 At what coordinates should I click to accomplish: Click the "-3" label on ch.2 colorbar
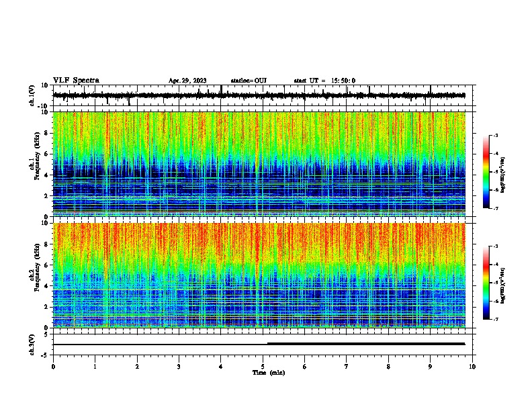point(495,246)
